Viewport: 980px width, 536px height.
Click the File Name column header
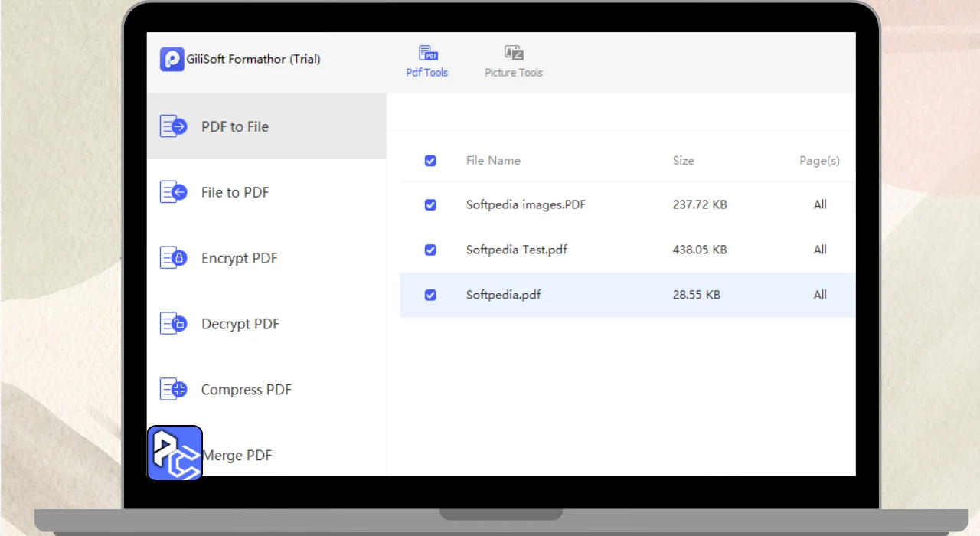(x=493, y=161)
